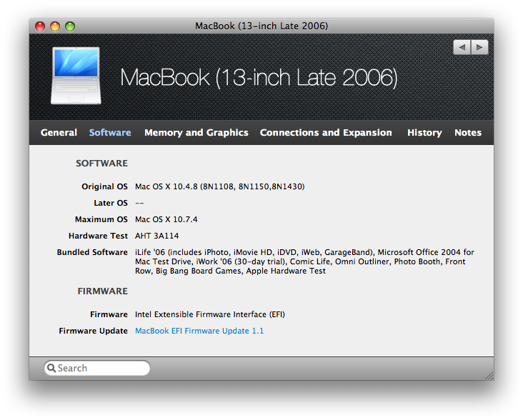Click the FIRMWARE section heading
This screenshot has width=523, height=420.
103,291
